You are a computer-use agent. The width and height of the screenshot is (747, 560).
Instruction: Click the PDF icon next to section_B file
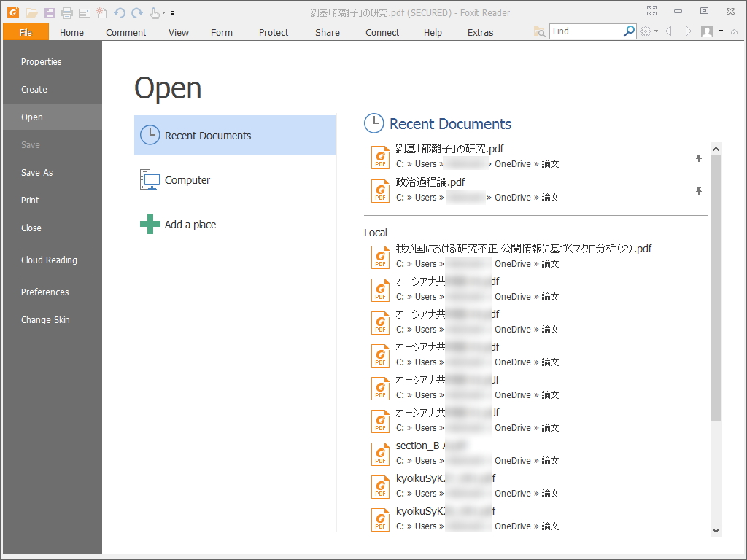coord(380,454)
